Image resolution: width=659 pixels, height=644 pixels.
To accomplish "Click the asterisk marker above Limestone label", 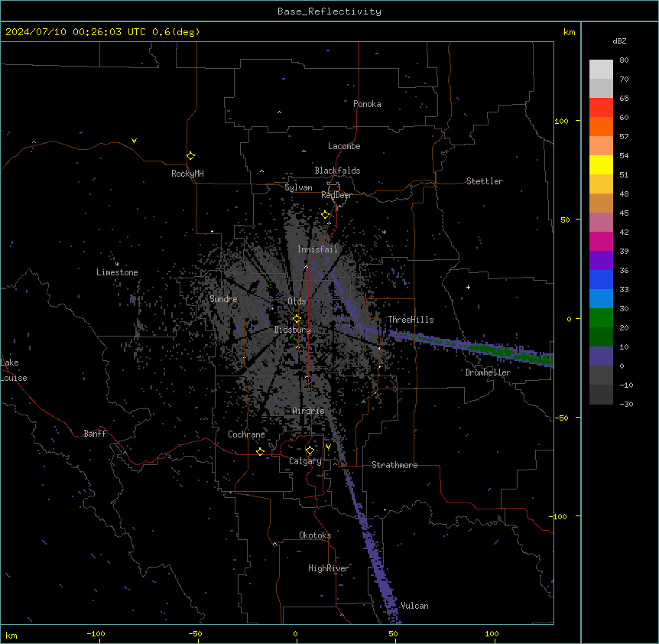I will 117,265.
